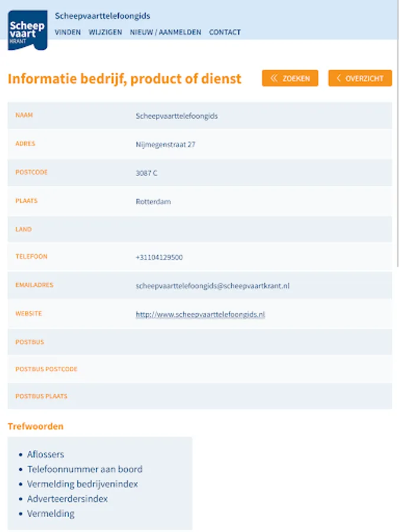Click the chevron icon on Overzicht button
Viewport: 399px width, 532px height.
click(x=339, y=78)
